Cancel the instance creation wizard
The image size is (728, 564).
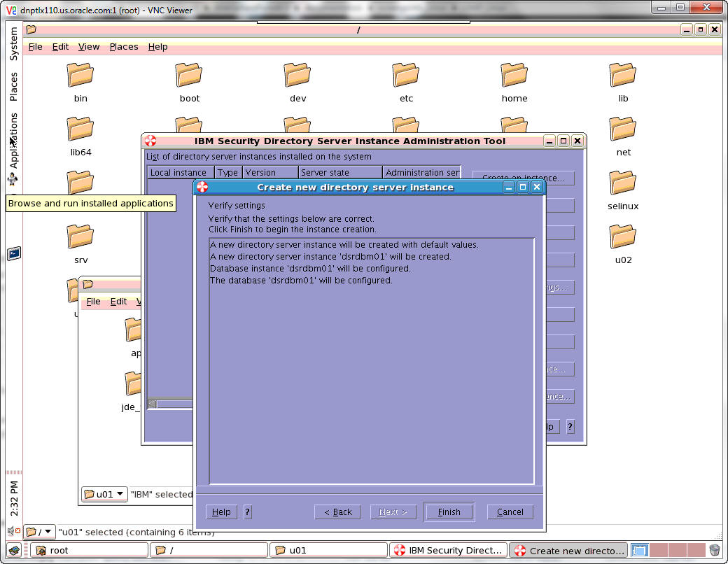[x=510, y=512]
